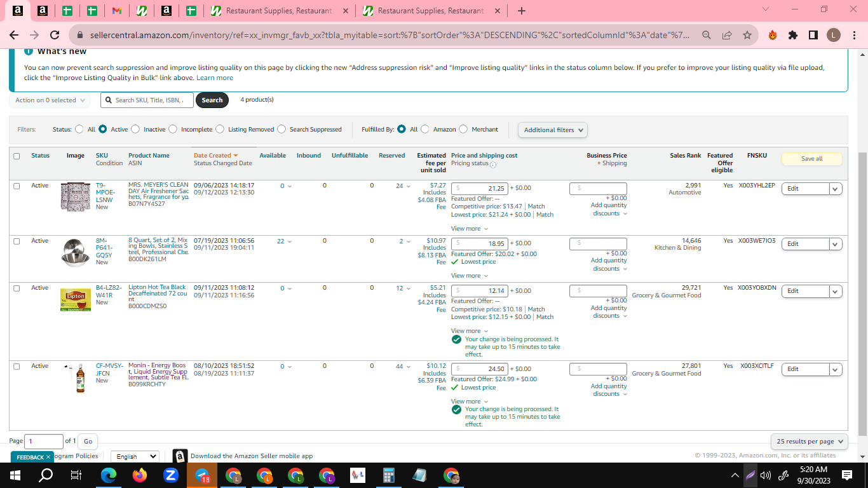Open the notifications center icon
Viewport: 868px width, 488px height.
846,475
